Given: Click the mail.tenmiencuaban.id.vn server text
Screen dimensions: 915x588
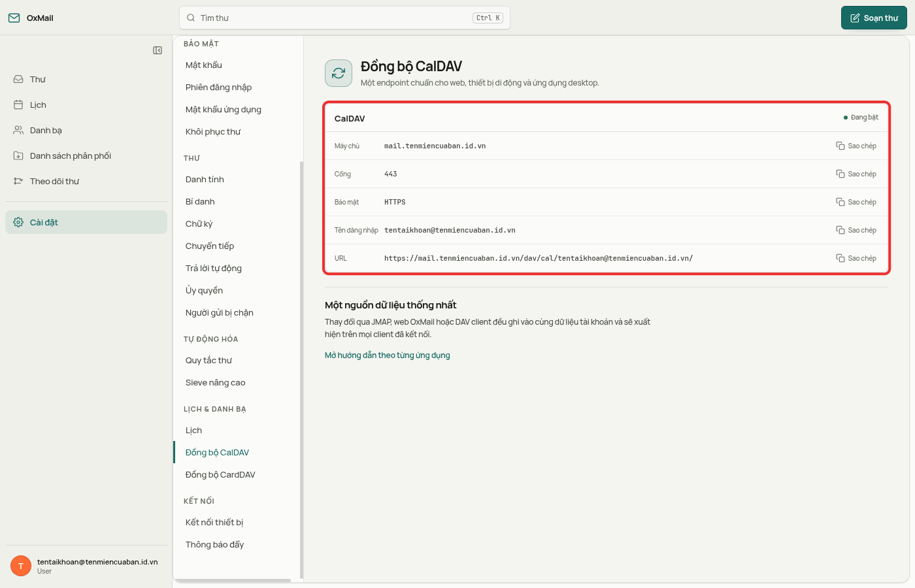Looking at the screenshot, I should [x=435, y=146].
